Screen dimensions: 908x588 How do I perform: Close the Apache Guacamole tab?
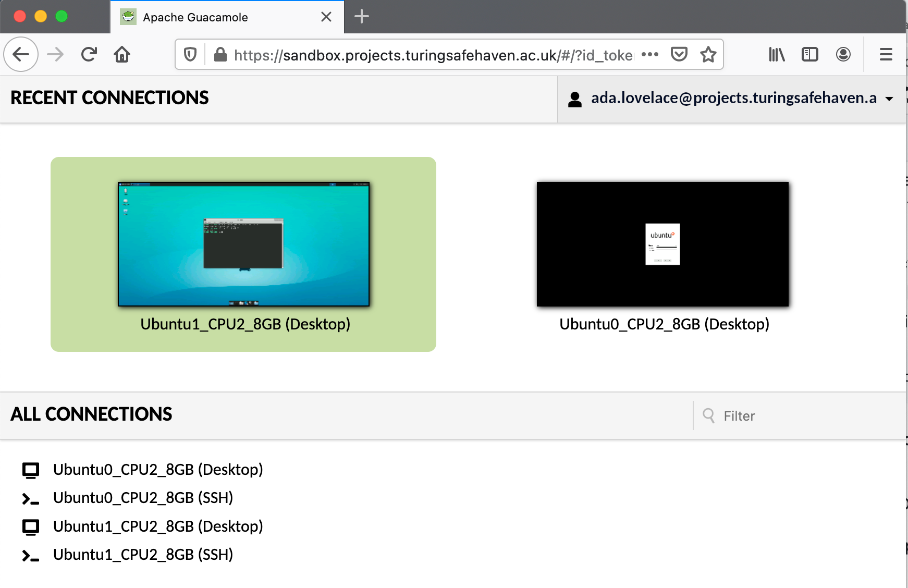[326, 17]
